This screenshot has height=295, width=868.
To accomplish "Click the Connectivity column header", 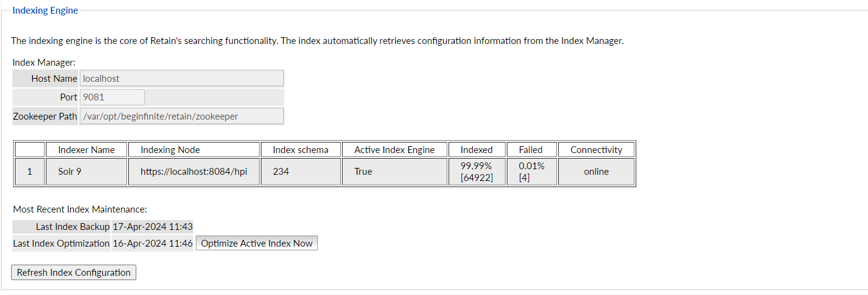I will (596, 149).
